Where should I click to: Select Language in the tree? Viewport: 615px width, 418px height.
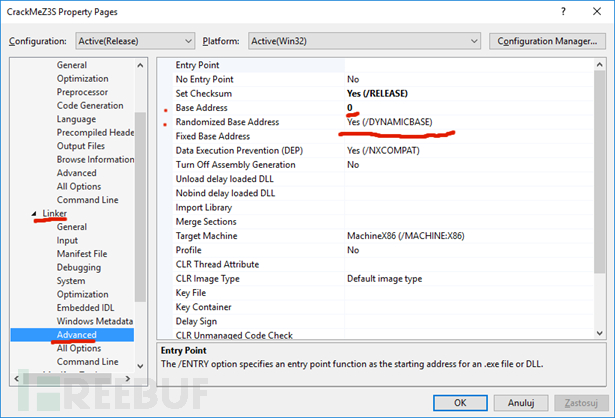[x=76, y=119]
